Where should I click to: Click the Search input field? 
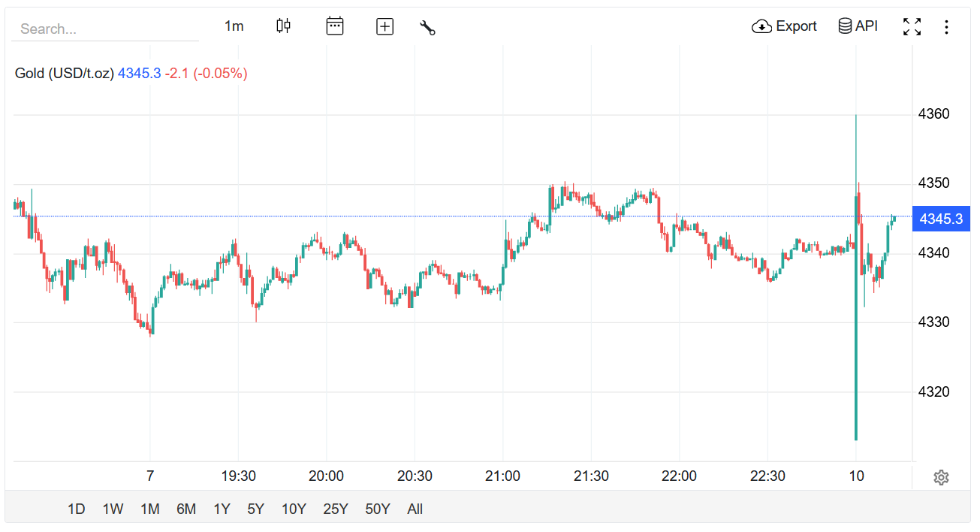click(x=105, y=29)
